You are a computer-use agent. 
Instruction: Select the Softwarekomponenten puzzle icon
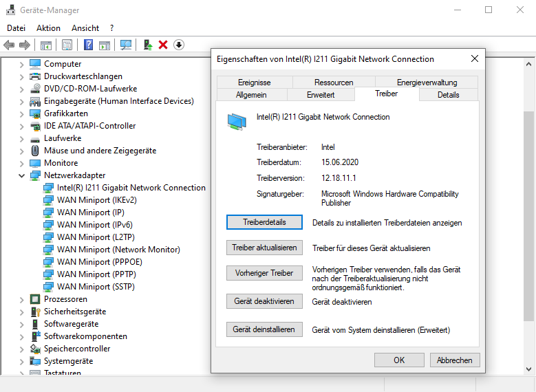click(36, 336)
